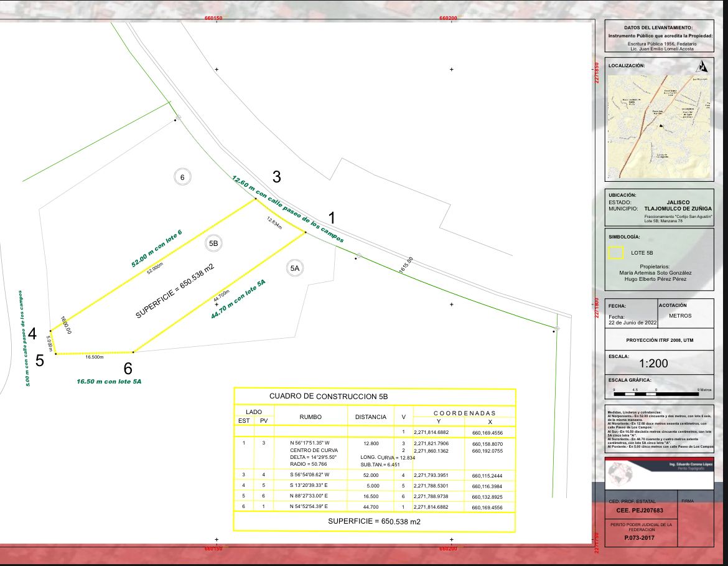
Task: Open the Localización map thumbnail
Action: [x=659, y=127]
